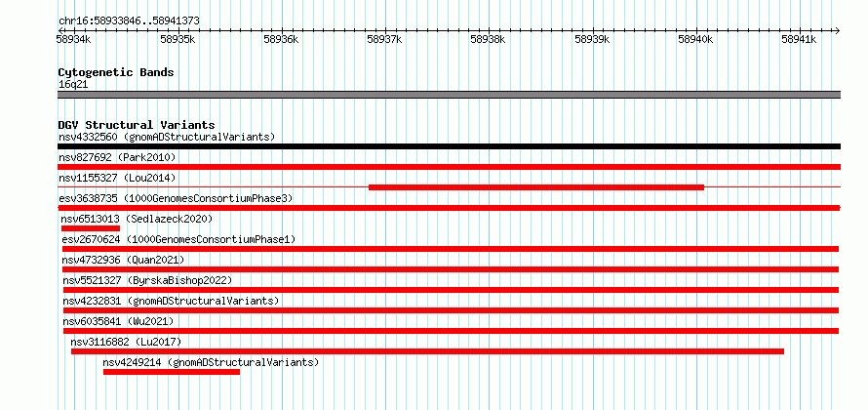Screen dimensions: 868x410
Task: Click the red nsv5521327 variant bar
Action: pos(452,290)
